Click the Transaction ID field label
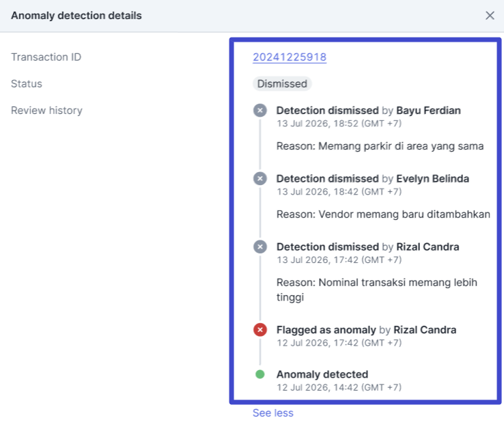 point(46,57)
